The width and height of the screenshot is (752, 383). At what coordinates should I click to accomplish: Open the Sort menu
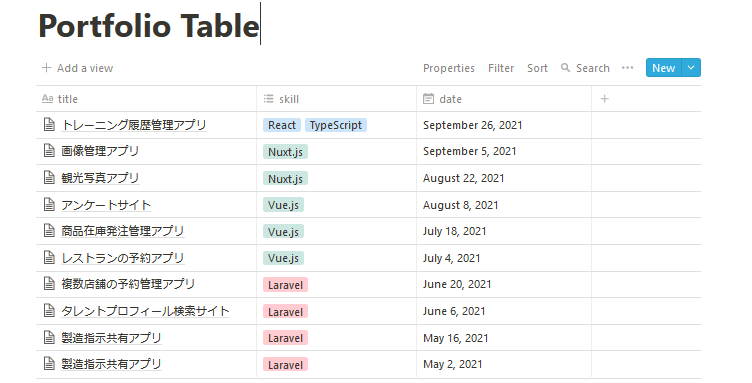click(537, 68)
